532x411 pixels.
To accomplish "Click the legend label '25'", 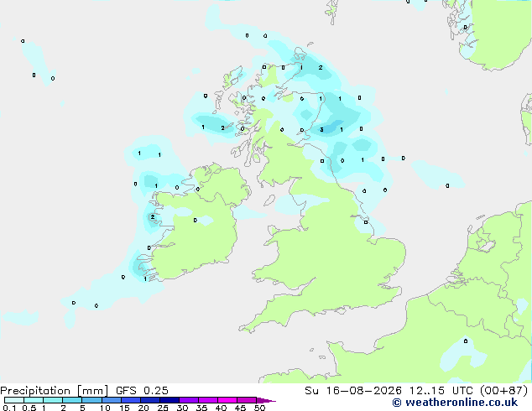I will point(163,408).
